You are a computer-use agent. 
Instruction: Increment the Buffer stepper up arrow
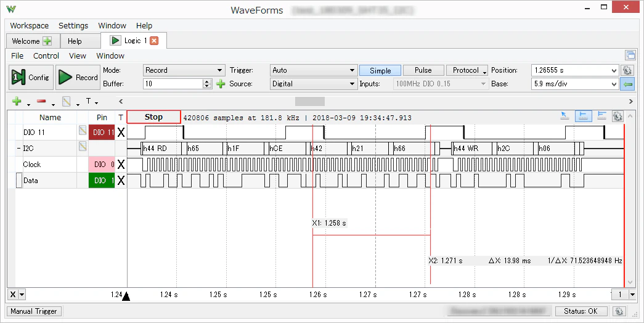click(208, 81)
